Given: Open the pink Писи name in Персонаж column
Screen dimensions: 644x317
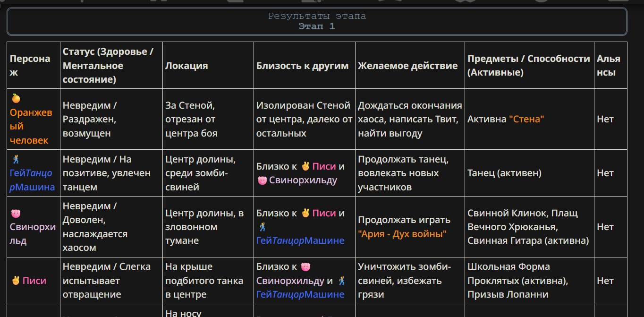Looking at the screenshot, I should tap(34, 281).
